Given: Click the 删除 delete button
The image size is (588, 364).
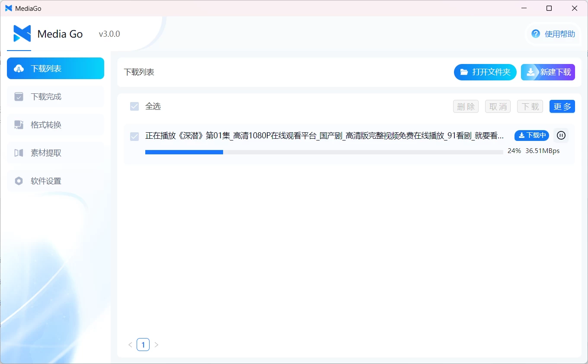Looking at the screenshot, I should (x=466, y=106).
